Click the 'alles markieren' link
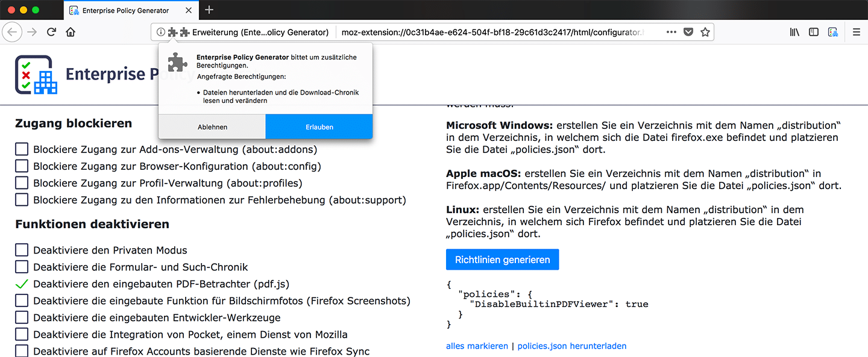The image size is (868, 357). click(477, 346)
